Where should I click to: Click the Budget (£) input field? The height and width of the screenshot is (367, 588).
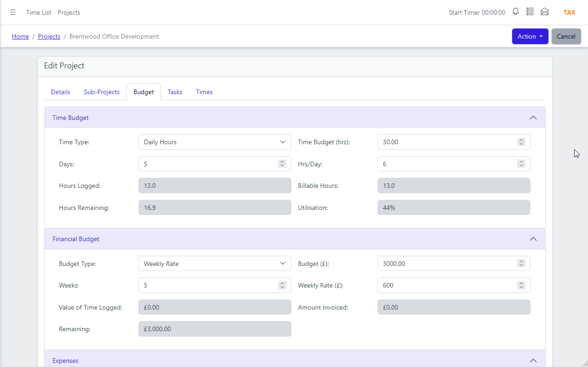[454, 264]
